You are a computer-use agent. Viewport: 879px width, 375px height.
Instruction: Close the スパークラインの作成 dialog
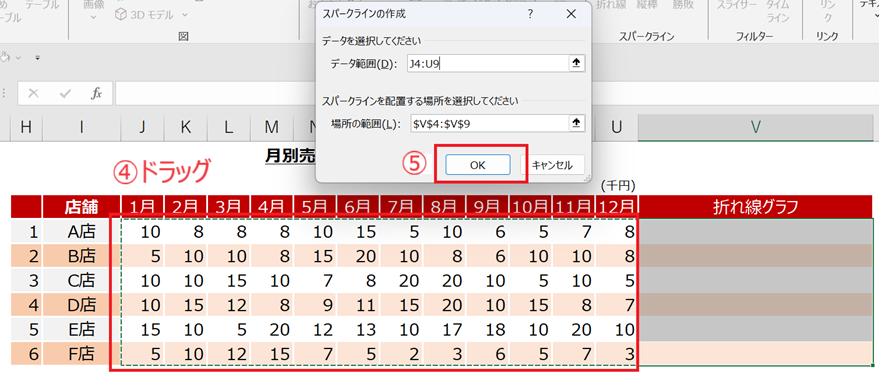[x=571, y=14]
